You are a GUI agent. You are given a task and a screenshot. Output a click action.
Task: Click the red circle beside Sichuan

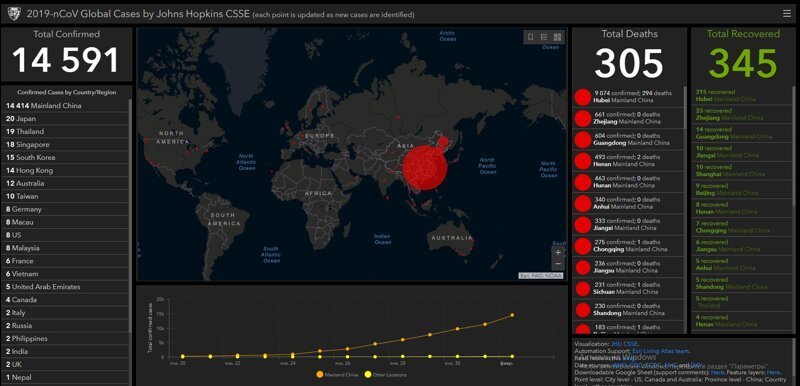point(583,289)
